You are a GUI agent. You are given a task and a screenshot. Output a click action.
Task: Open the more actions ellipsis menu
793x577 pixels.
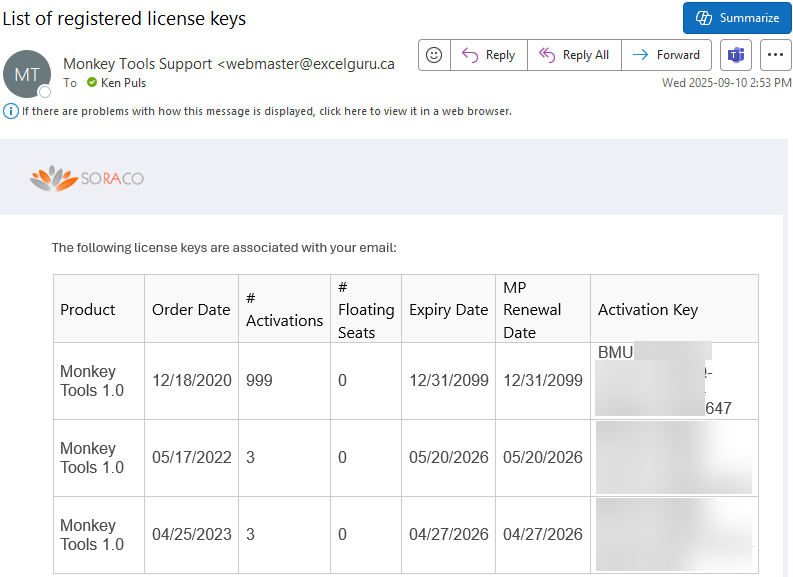775,55
